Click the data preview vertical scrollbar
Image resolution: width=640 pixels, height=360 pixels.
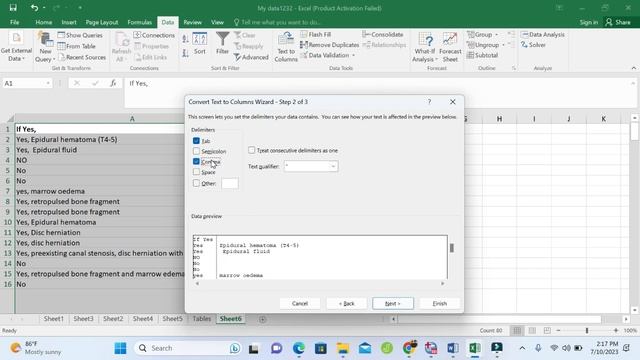click(451, 248)
